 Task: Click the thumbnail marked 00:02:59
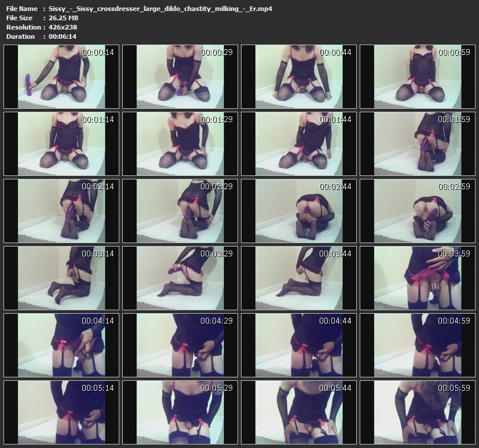click(418, 211)
